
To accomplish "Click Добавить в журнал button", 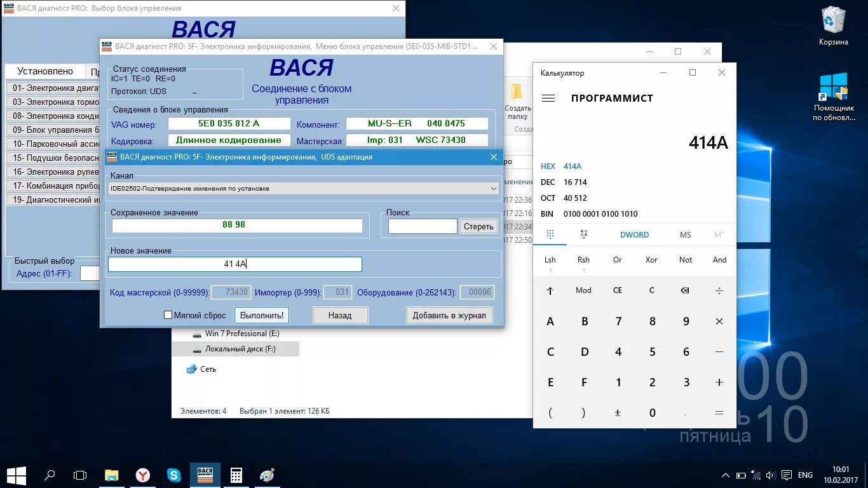I will click(449, 315).
